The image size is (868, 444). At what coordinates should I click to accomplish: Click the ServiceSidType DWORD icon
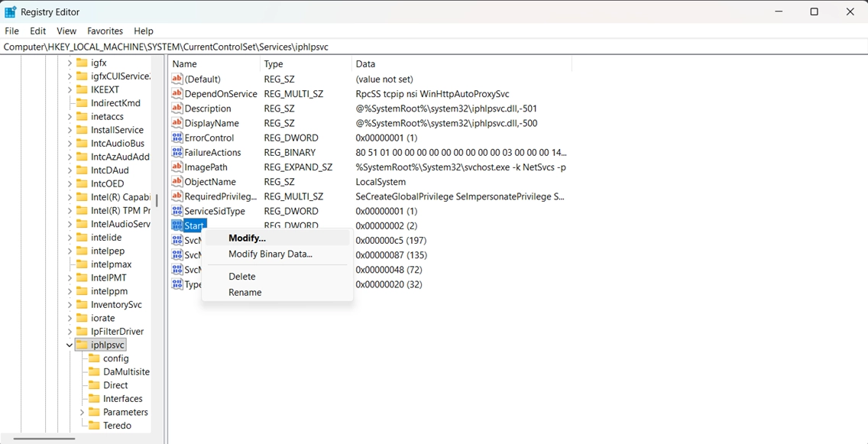coord(177,211)
